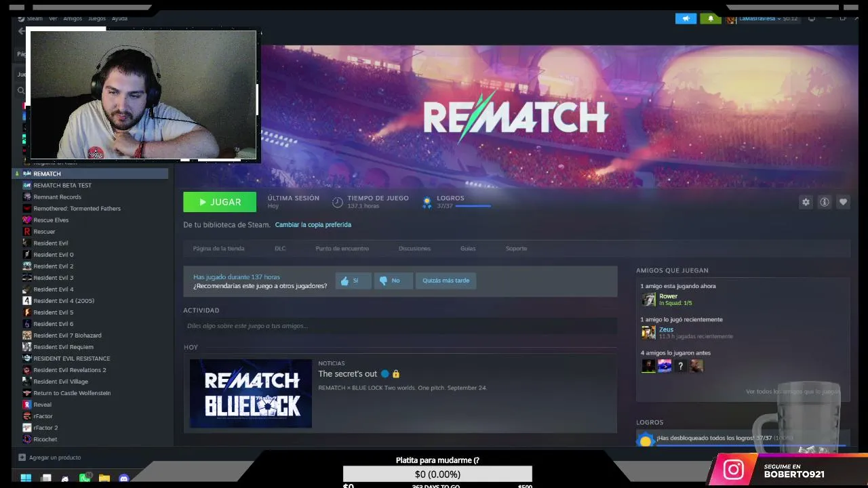Click the question mark friend avatar
The width and height of the screenshot is (868, 488).
(x=681, y=366)
